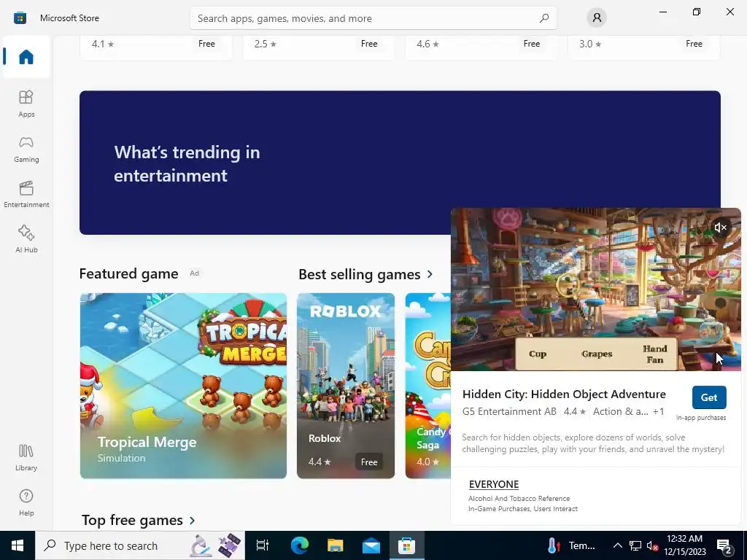Click the microscope search highlight icon
Image resolution: width=747 pixels, height=560 pixels.
pyautogui.click(x=201, y=545)
